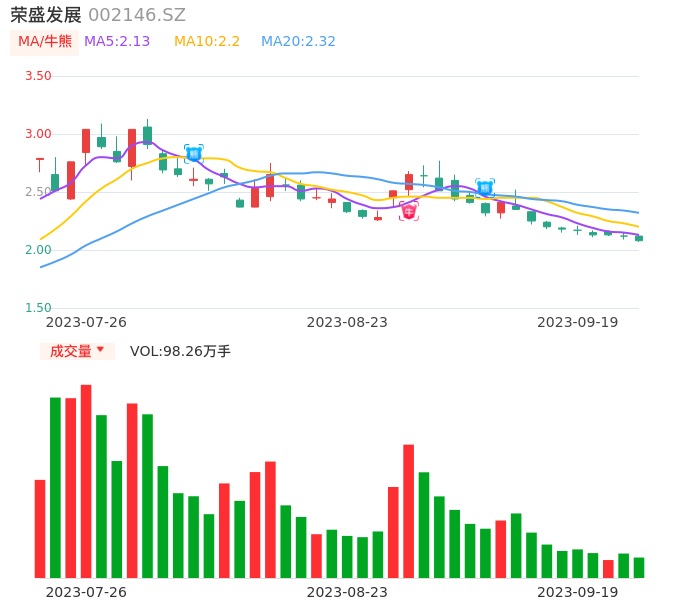This screenshot has height=606, width=686.
Task: Click the 2023-09-19 date under volume chart
Action: pos(577,592)
